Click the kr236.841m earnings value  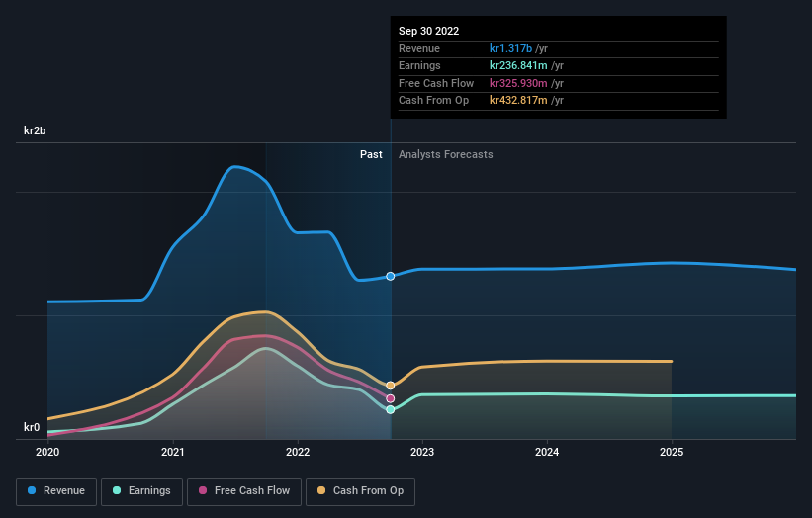(x=519, y=65)
